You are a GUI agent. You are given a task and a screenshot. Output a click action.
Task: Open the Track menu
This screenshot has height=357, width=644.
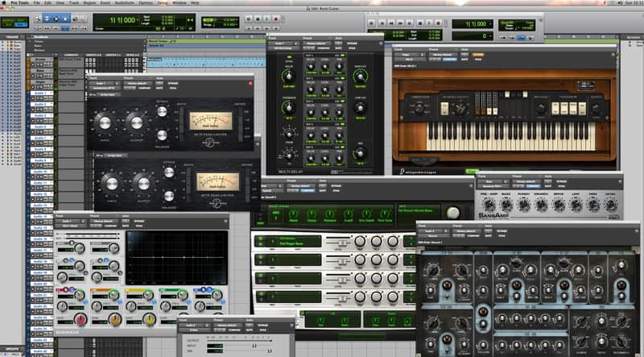point(74,2)
